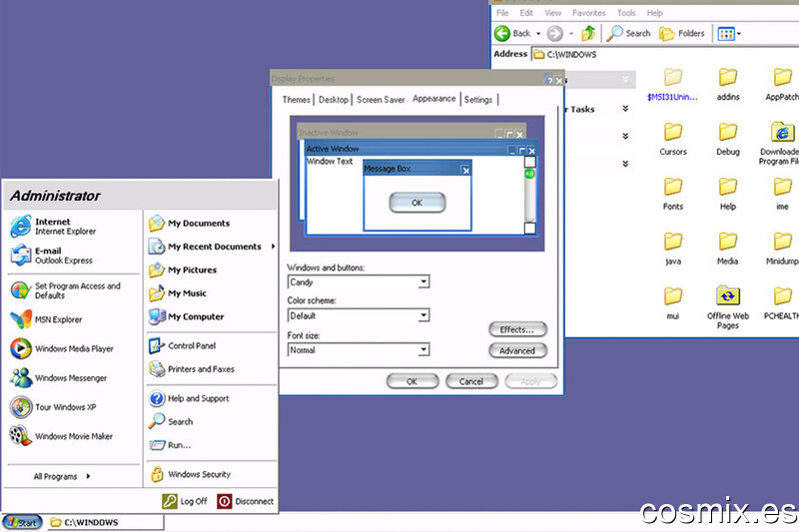Switch to Screen Saver tab
Screen dimensions: 799x532
click(x=381, y=100)
